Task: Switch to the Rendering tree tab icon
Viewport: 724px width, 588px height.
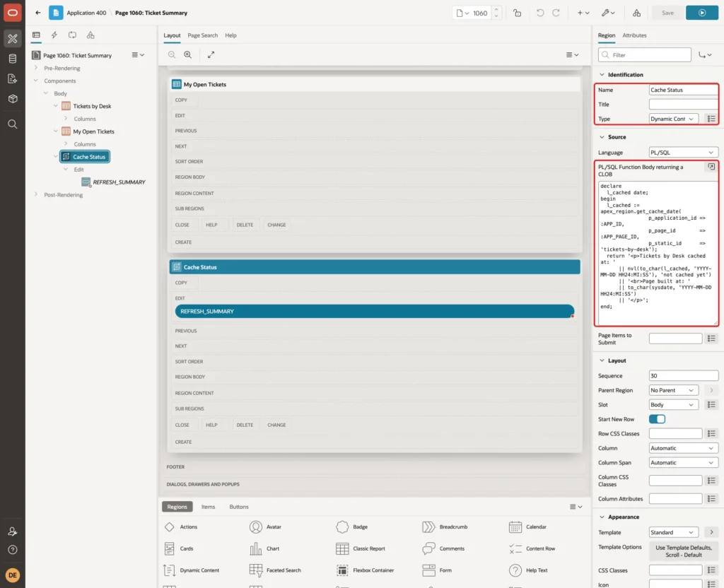Action: [x=36, y=35]
